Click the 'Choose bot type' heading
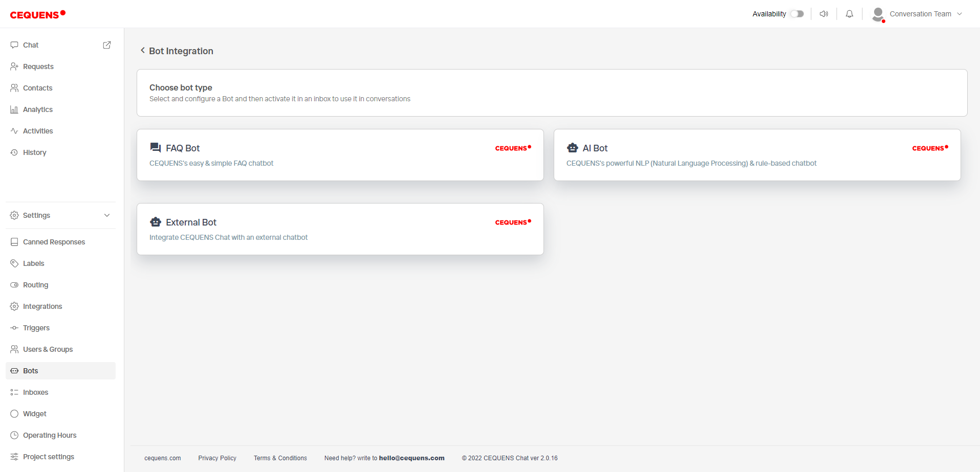Screen dimensions: 980x472 click(181, 87)
